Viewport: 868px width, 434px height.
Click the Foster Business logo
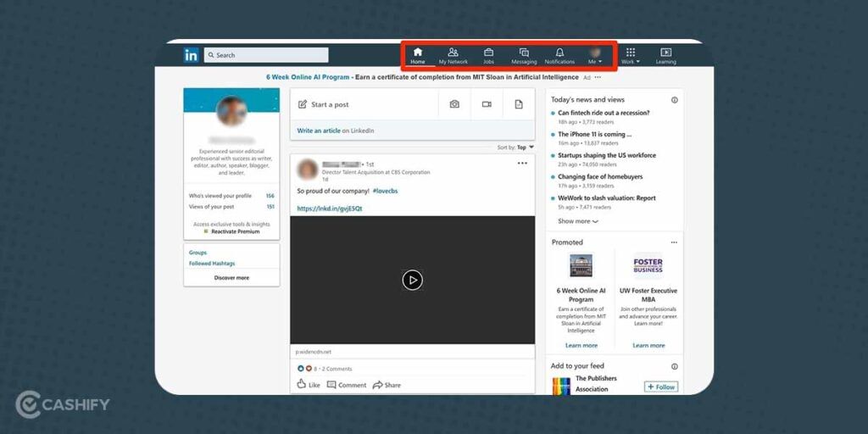(x=648, y=265)
